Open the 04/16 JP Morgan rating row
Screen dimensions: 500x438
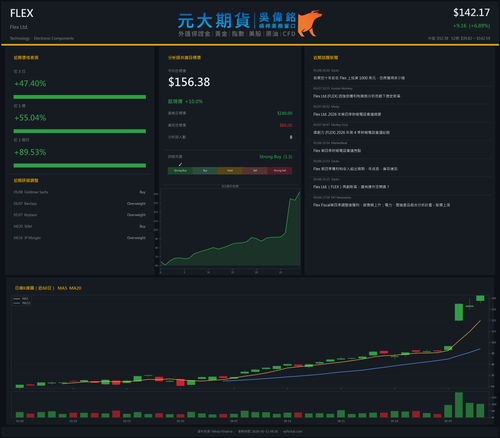click(80, 238)
